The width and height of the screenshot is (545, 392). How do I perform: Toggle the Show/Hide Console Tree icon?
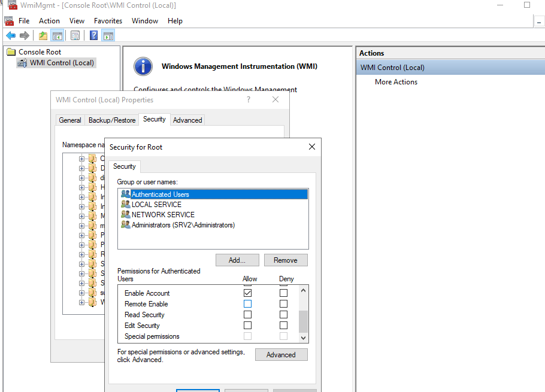pyautogui.click(x=57, y=35)
